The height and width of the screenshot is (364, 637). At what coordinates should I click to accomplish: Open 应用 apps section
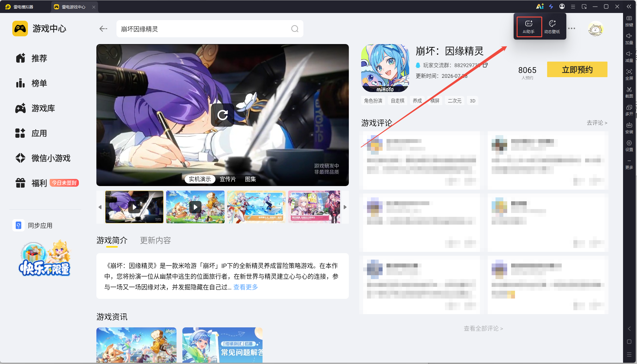tap(31, 133)
